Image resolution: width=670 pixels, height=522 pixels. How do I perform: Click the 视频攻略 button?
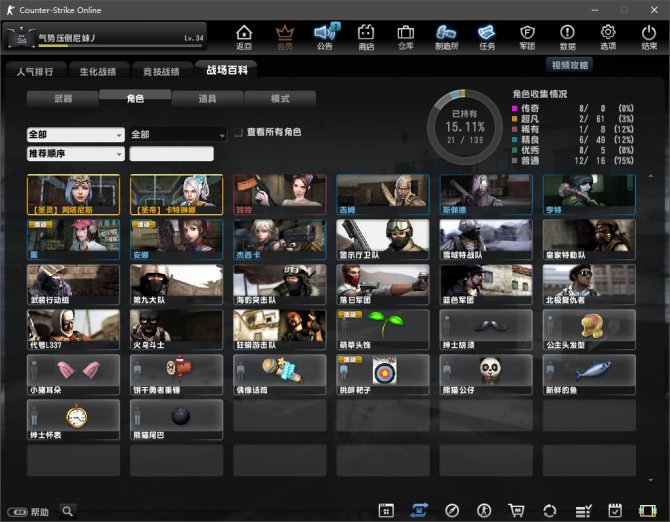pyautogui.click(x=570, y=65)
